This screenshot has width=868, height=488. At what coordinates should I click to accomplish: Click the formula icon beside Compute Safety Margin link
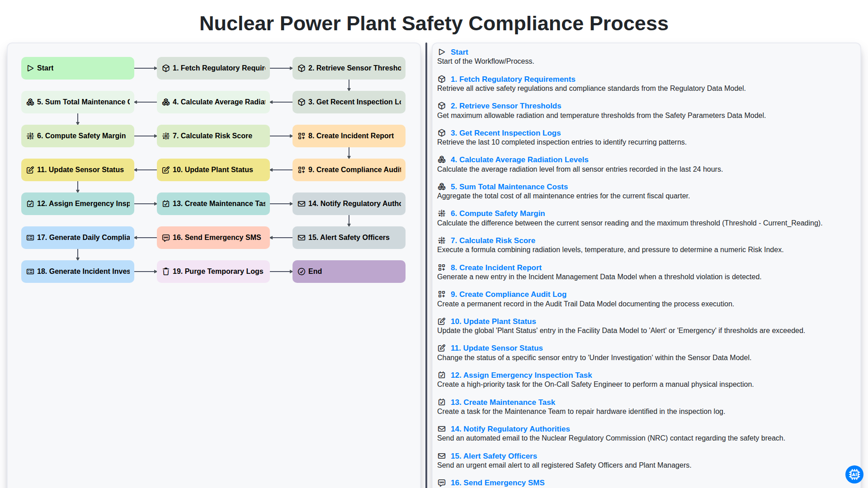[x=442, y=213]
